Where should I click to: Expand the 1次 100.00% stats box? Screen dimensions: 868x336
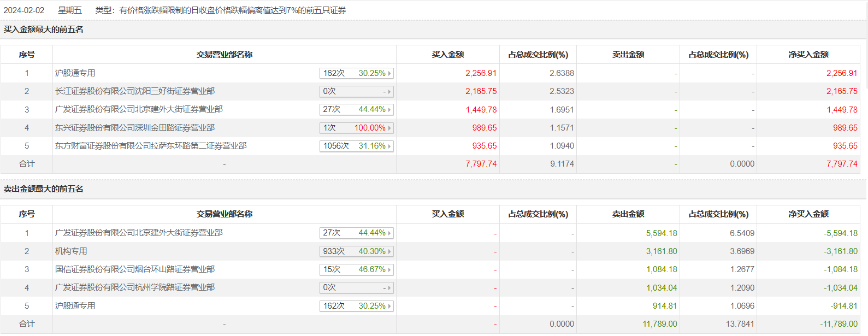pos(356,128)
